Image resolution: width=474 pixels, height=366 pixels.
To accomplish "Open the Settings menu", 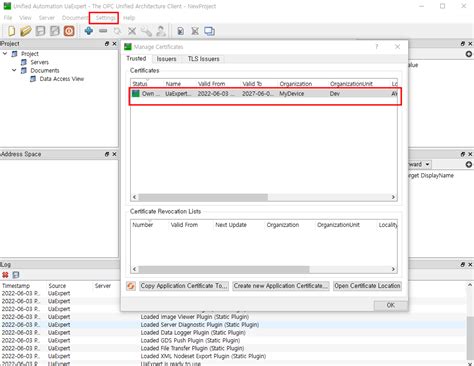I will click(x=105, y=18).
